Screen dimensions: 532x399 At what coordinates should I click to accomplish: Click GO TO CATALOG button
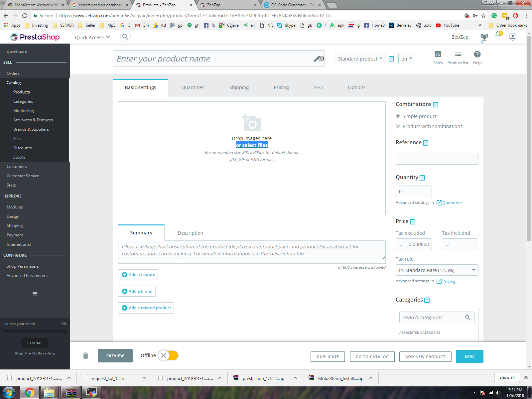(372, 357)
